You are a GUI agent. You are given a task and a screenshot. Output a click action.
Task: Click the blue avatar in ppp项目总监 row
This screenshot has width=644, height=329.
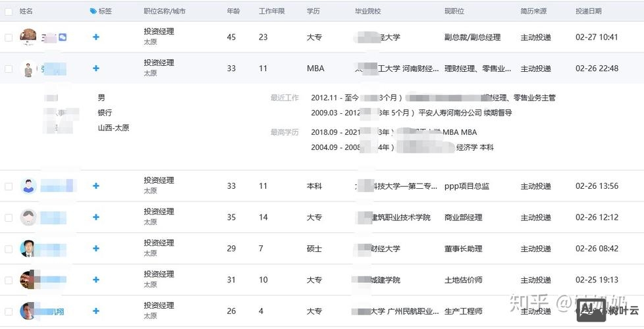click(28, 186)
